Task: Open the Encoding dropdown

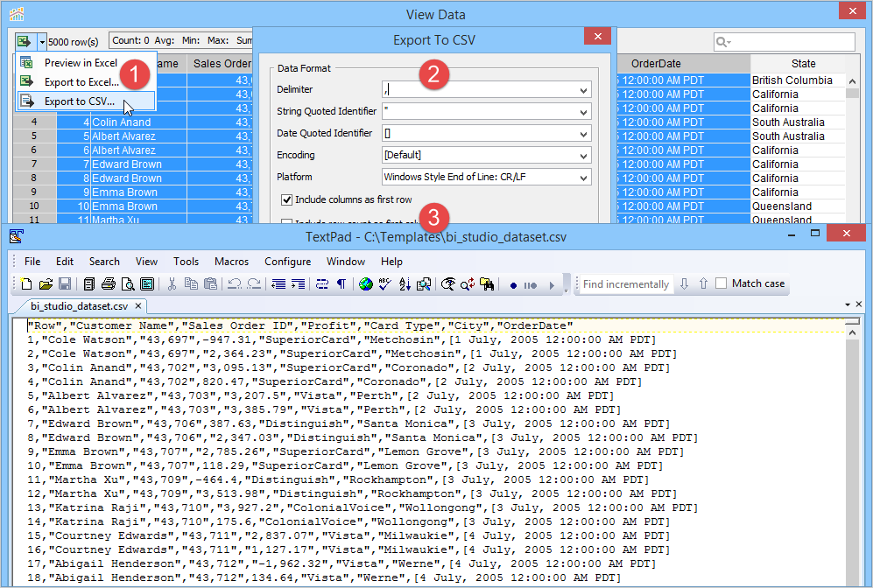Action: coord(583,156)
